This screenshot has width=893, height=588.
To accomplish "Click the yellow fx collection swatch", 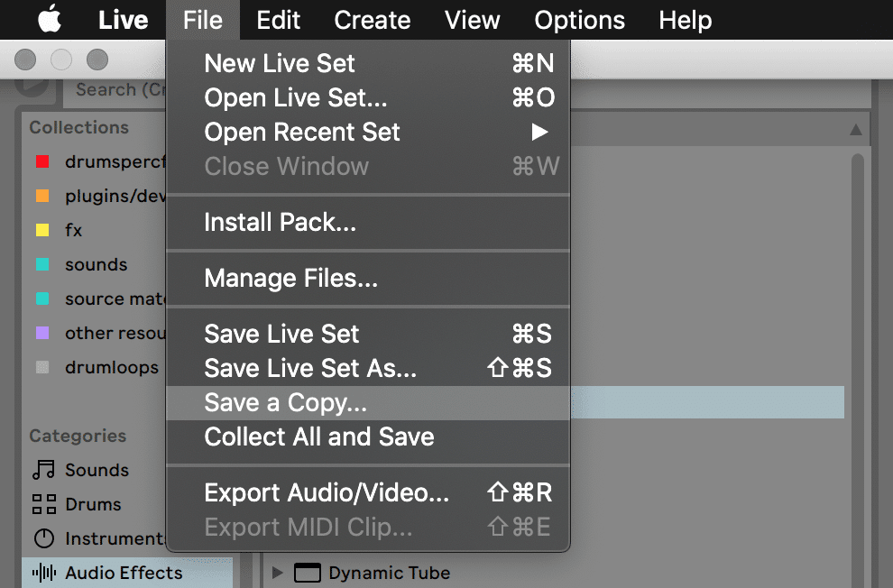I will point(42,230).
